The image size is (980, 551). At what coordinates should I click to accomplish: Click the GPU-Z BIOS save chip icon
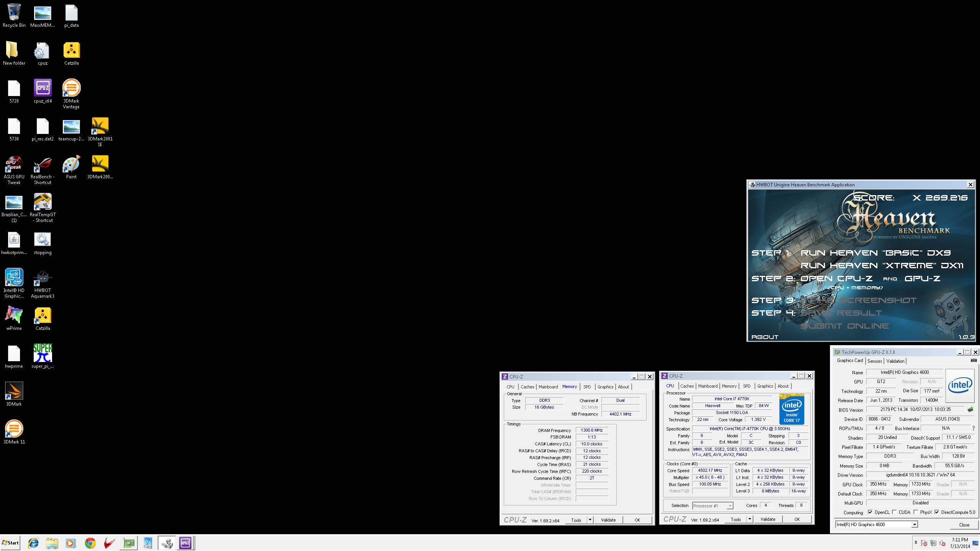point(970,409)
